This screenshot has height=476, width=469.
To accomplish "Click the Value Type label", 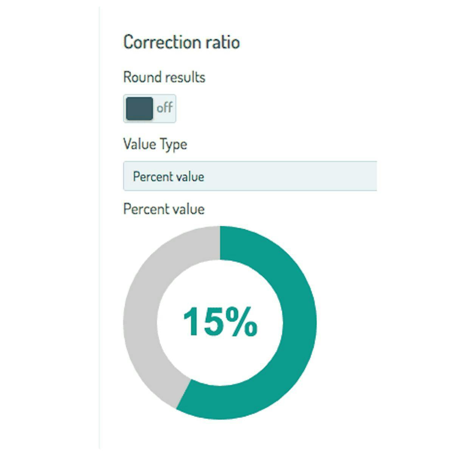I will point(155,144).
